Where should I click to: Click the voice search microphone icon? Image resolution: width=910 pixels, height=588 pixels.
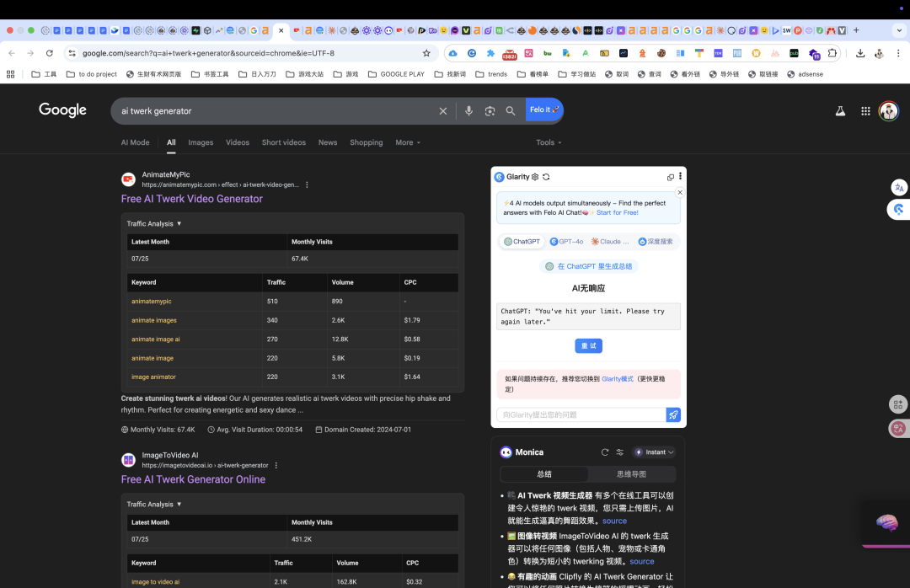click(x=468, y=111)
